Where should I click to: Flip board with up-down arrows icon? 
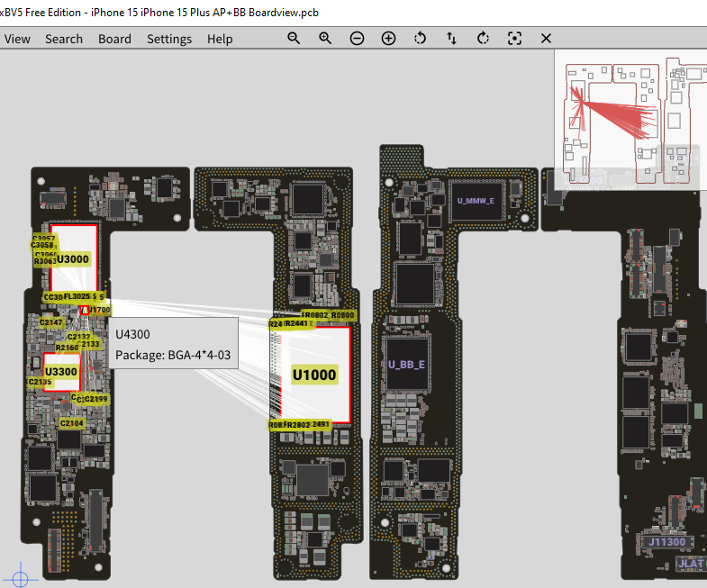[451, 39]
